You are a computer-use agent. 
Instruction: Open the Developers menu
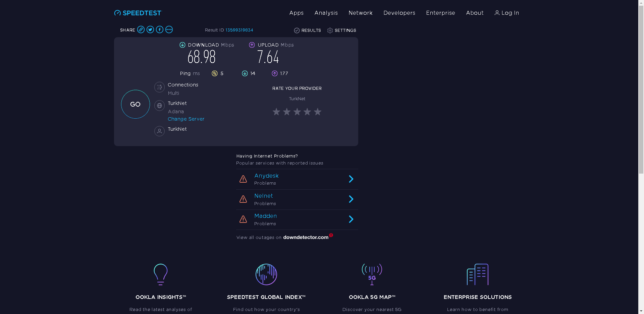[x=399, y=13]
